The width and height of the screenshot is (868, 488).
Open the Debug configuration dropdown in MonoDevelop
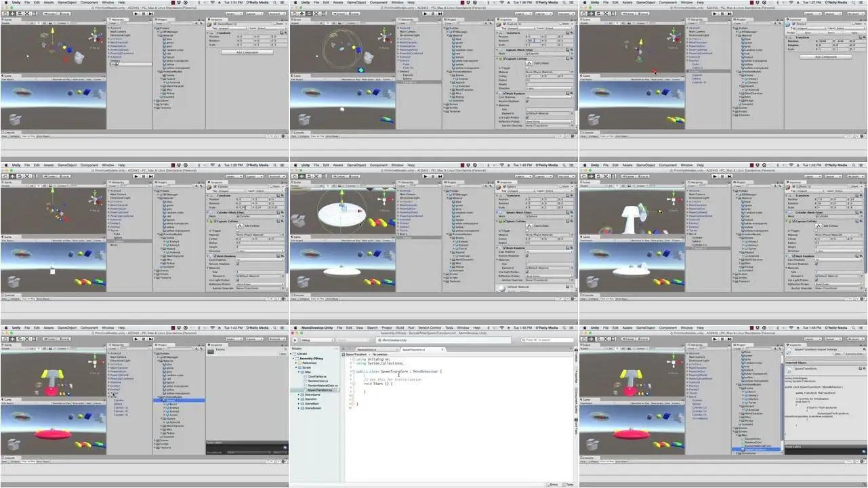pyautogui.click(x=318, y=340)
